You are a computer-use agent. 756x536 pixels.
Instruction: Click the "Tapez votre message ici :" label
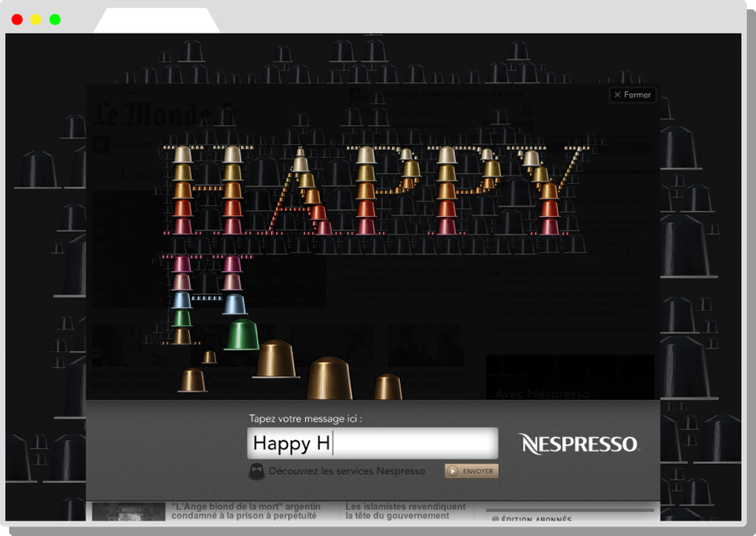point(305,418)
